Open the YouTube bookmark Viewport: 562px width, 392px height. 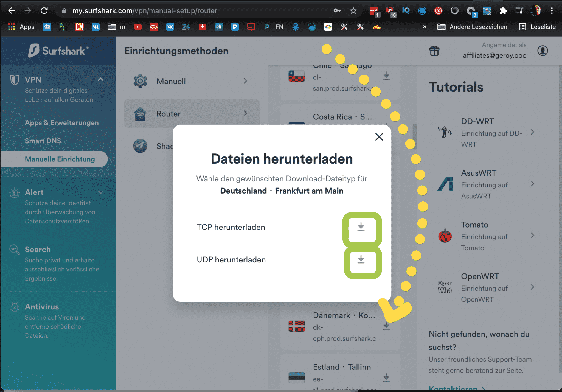coord(137,27)
